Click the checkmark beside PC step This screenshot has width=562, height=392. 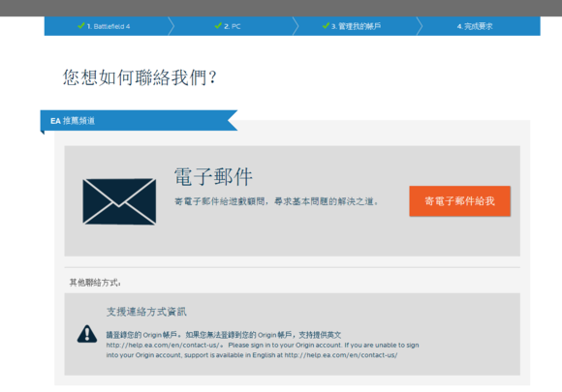point(218,26)
